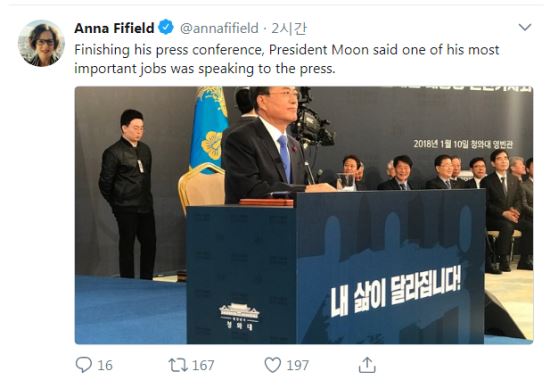
Task: Click the standing guard in black jacket
Action: coord(128,194)
